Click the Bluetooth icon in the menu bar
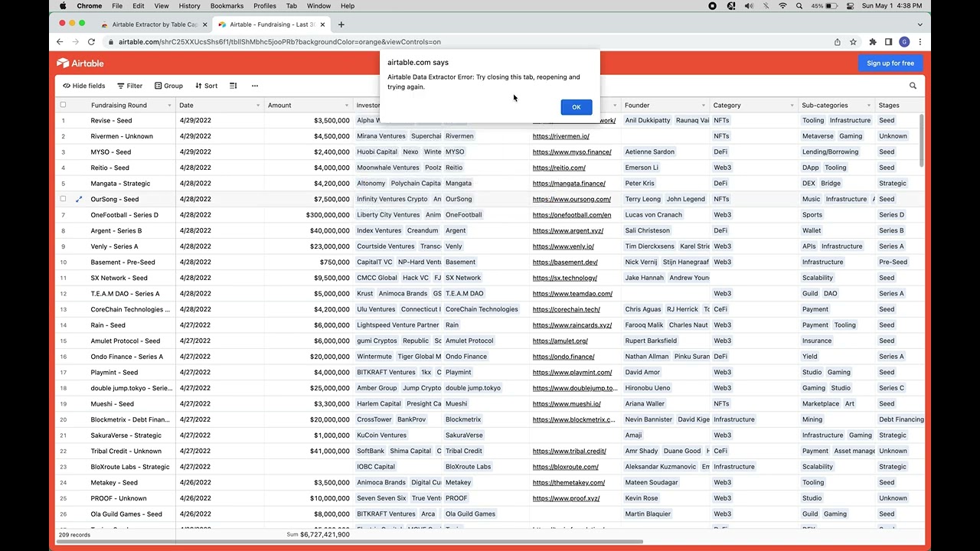This screenshot has width=980, height=551. click(766, 6)
